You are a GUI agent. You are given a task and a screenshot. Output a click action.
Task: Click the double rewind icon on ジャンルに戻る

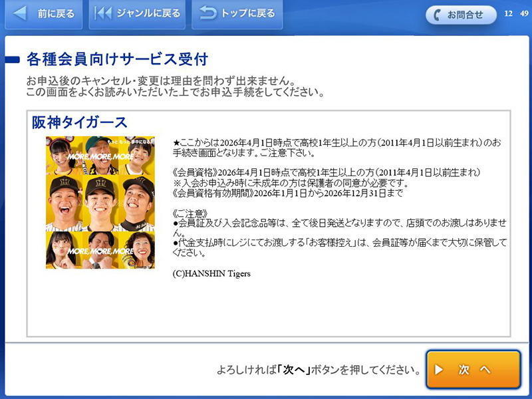coord(104,13)
